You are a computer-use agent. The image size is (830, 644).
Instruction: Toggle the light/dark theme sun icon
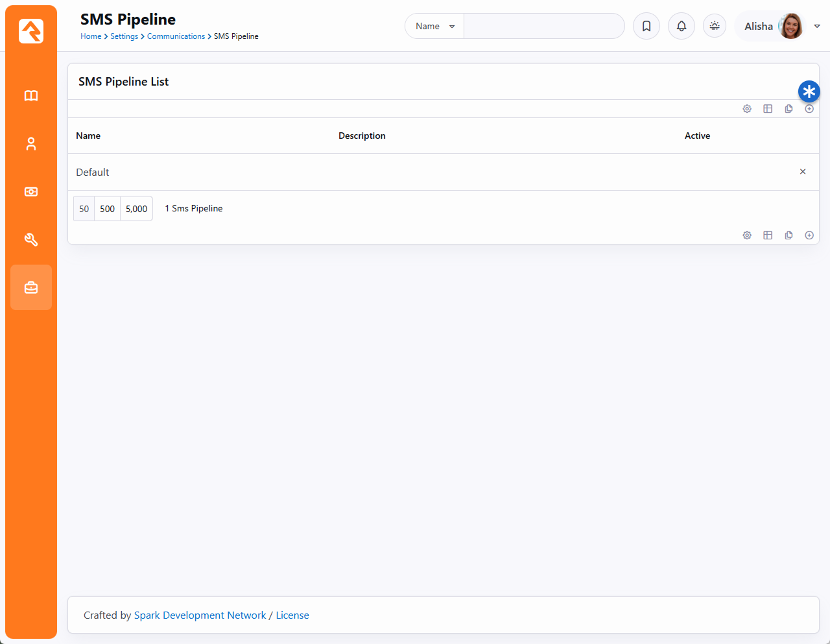(715, 27)
